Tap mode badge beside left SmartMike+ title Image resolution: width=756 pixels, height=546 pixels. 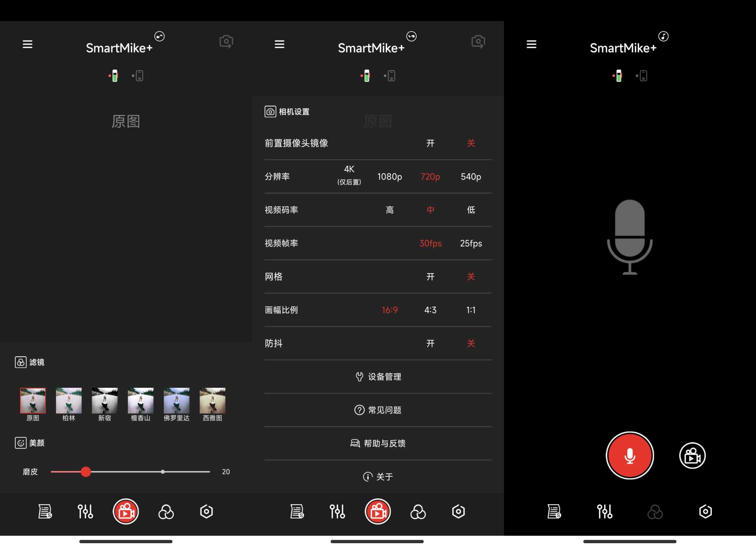159,36
